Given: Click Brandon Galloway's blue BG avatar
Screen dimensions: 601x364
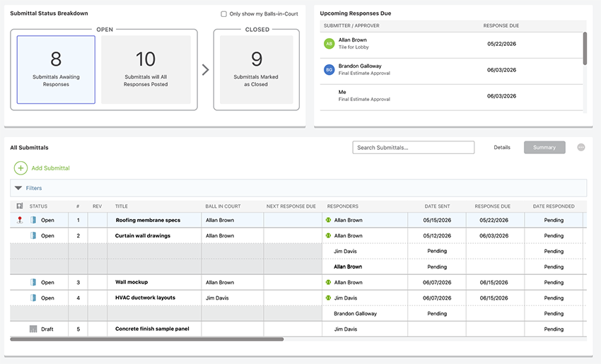Looking at the screenshot, I should [x=329, y=70].
